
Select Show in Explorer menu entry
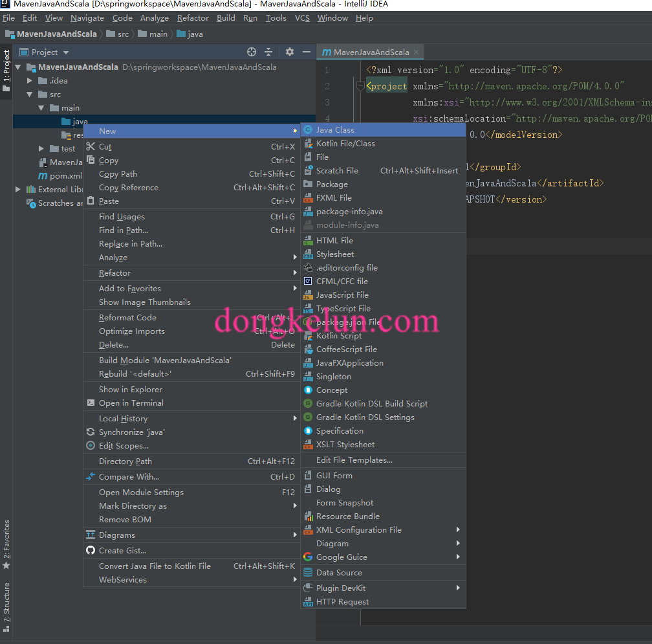pos(191,390)
